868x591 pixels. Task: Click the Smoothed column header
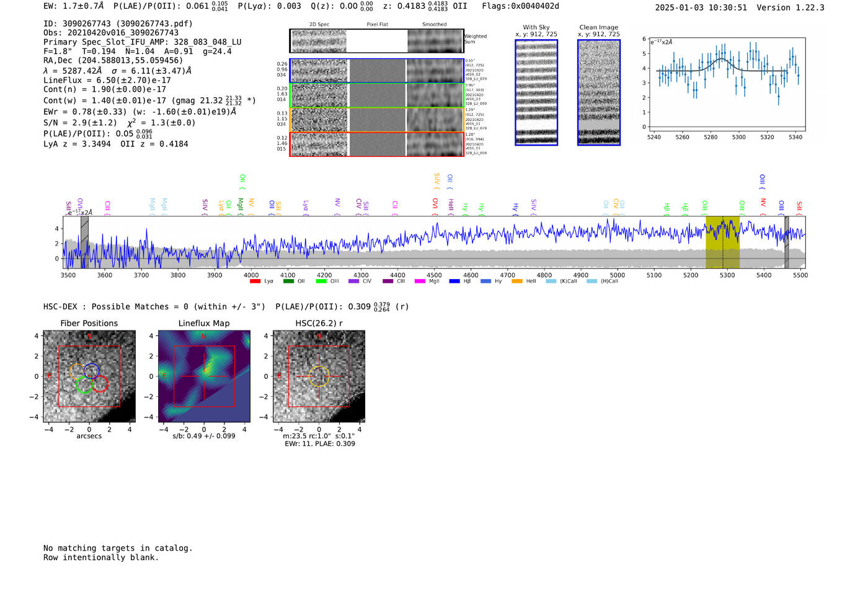click(x=434, y=25)
